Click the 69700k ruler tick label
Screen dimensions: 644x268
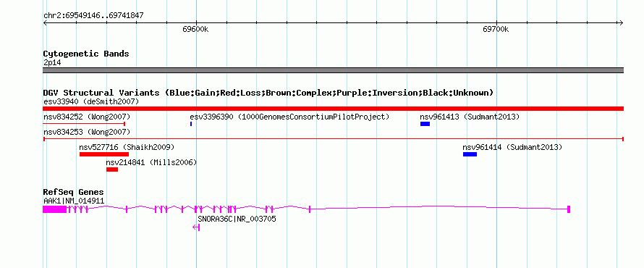[496, 30]
